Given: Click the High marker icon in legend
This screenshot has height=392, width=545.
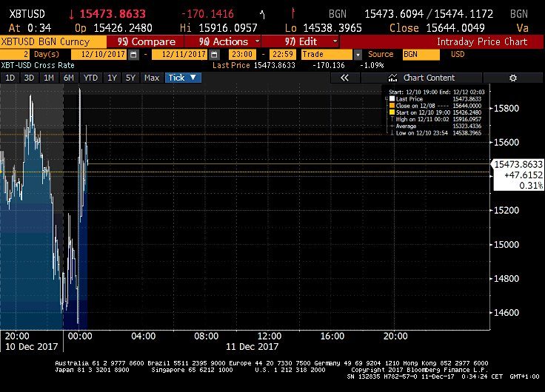Looking at the screenshot, I should 392,119.
